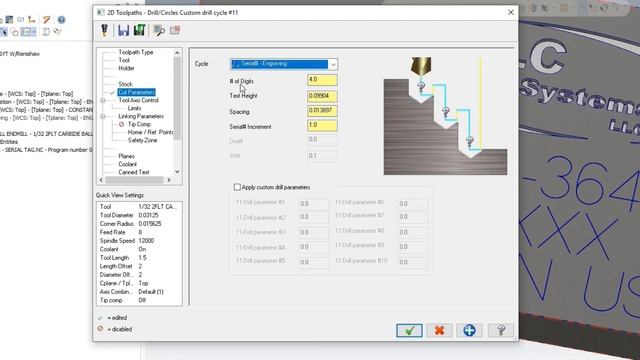
Task: Select Holder in the tree
Action: click(127, 68)
